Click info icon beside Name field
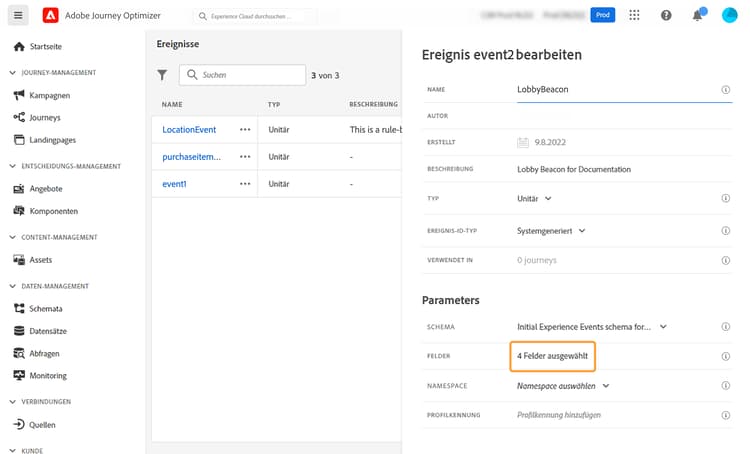 725,90
